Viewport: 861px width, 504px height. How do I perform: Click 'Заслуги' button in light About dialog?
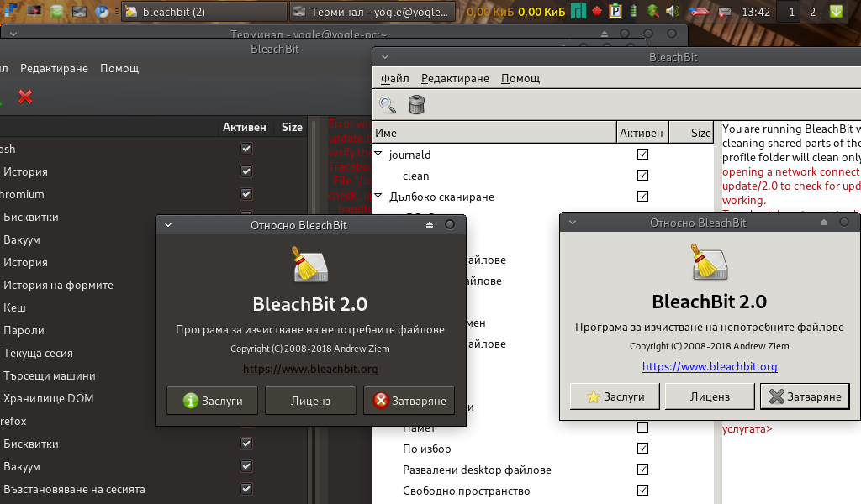point(615,396)
